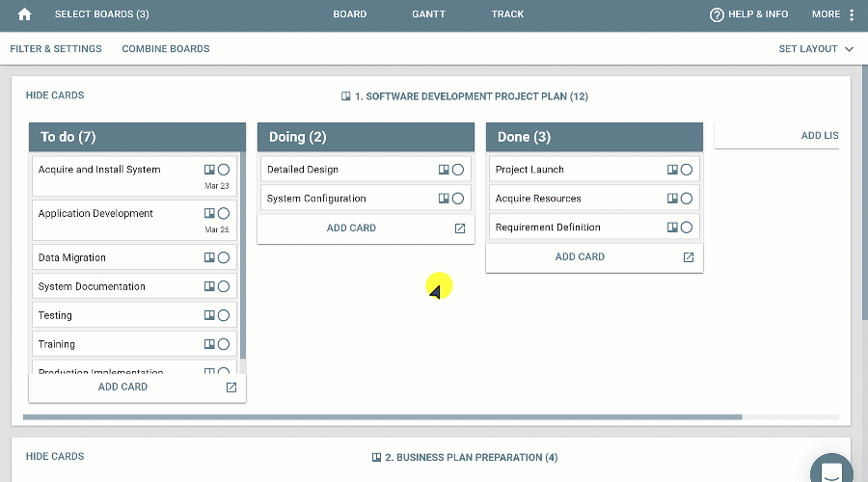The image size is (868, 482).
Task: Open Filter & Settings
Action: click(x=56, y=48)
